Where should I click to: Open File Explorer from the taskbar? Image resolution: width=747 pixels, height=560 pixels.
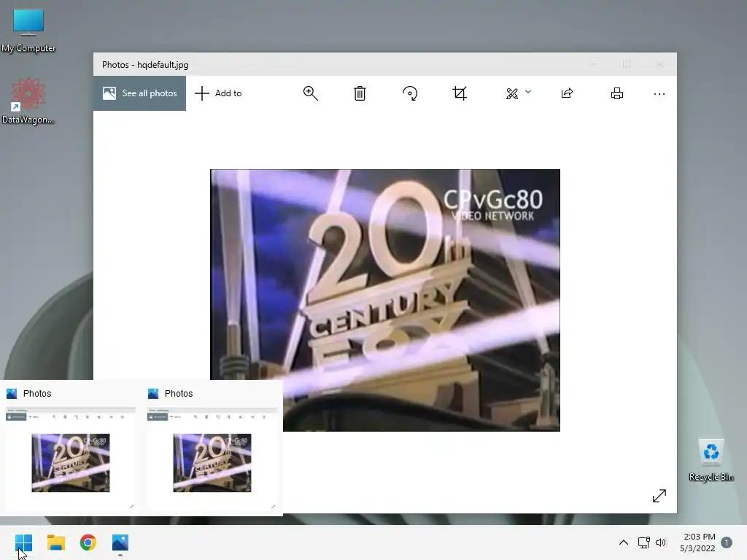[55, 542]
